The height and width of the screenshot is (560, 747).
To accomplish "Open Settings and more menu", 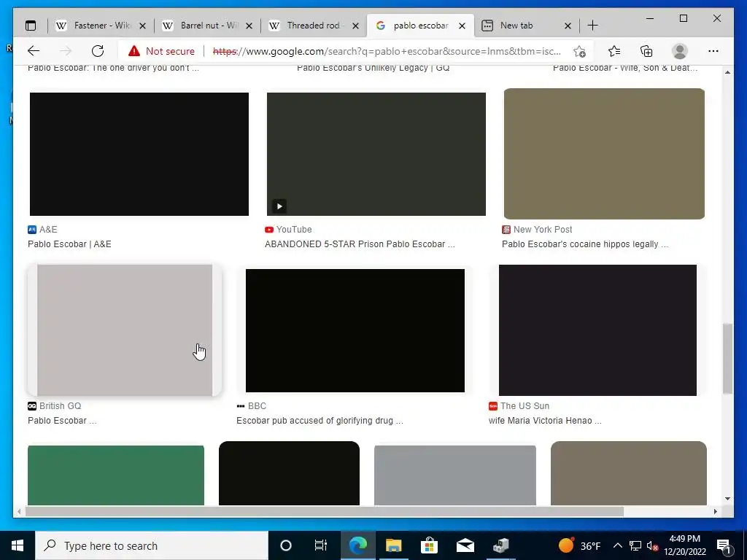I will (713, 51).
